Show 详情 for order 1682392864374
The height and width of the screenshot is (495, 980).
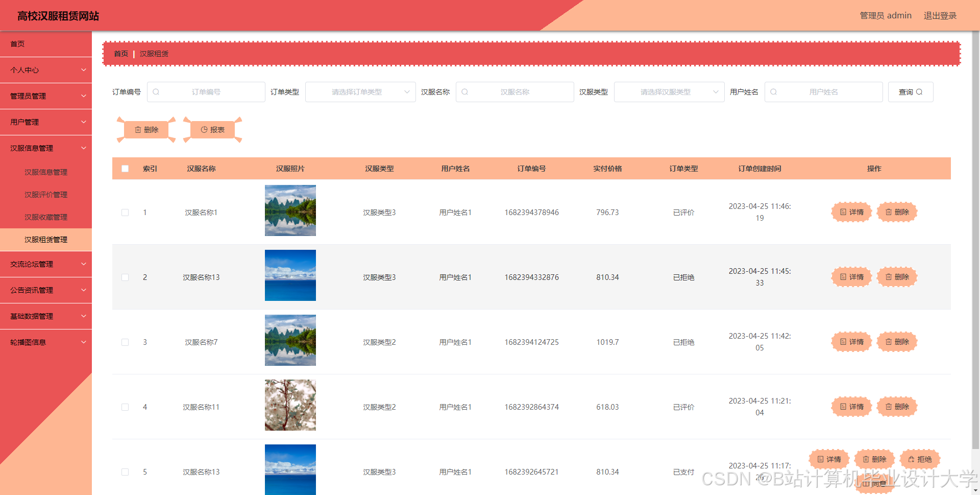851,407
